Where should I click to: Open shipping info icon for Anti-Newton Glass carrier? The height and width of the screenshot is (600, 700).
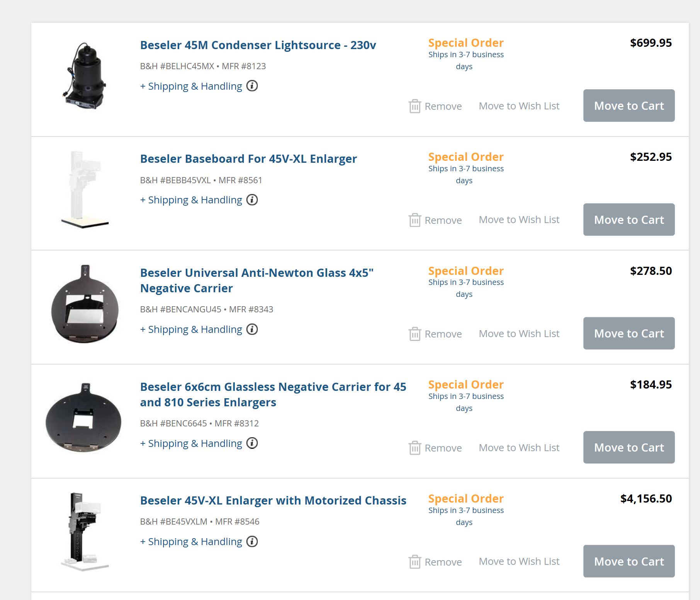tap(252, 329)
